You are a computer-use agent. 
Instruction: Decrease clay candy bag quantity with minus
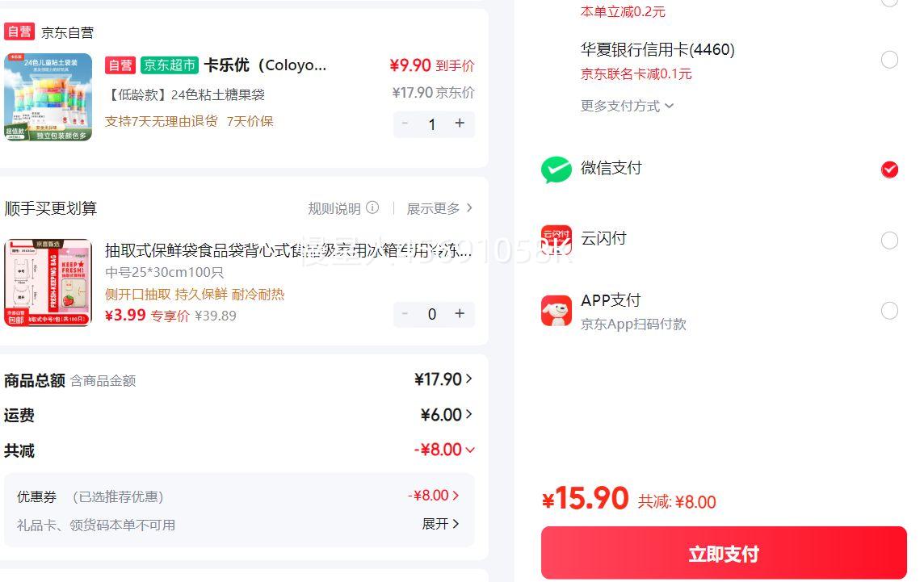pos(405,124)
